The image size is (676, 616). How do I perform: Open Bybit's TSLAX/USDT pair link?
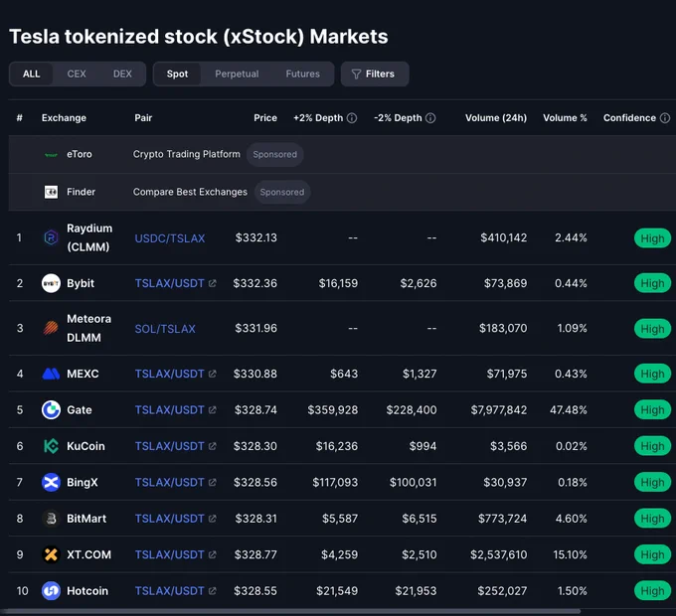[169, 283]
